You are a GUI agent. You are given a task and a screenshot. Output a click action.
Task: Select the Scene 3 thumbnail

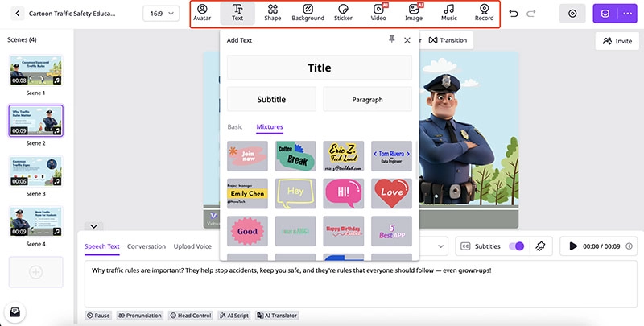35,171
